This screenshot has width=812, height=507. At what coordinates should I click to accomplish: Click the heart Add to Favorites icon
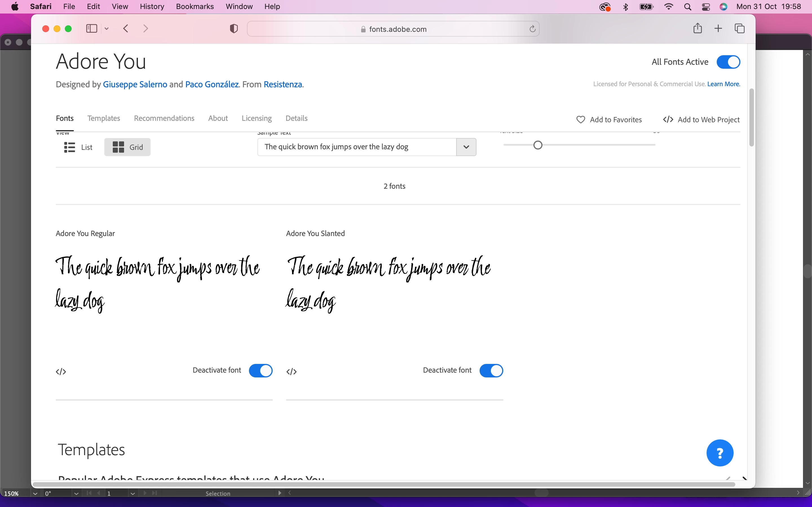tap(581, 120)
